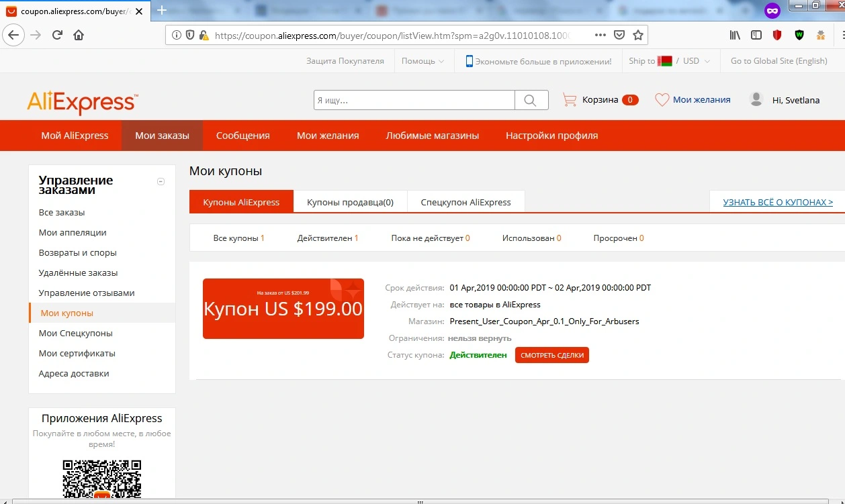
Task: Open Возвраты и споры in sidebar
Action: tap(78, 253)
